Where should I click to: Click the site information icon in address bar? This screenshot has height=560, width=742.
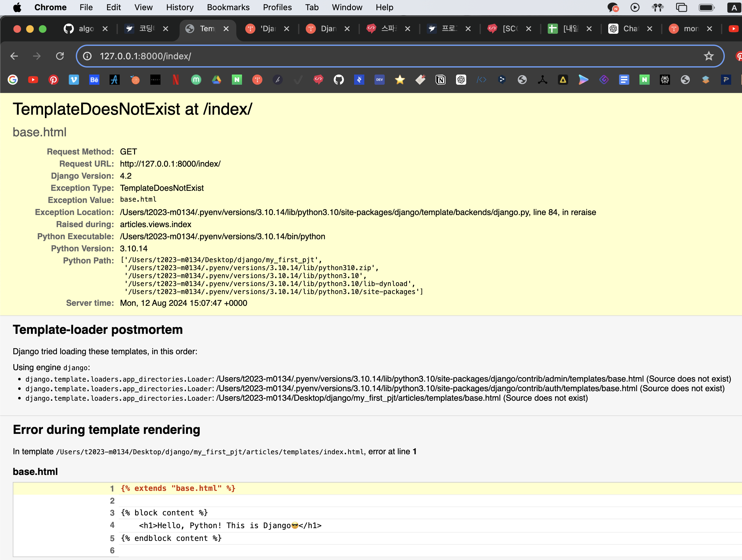tap(87, 56)
